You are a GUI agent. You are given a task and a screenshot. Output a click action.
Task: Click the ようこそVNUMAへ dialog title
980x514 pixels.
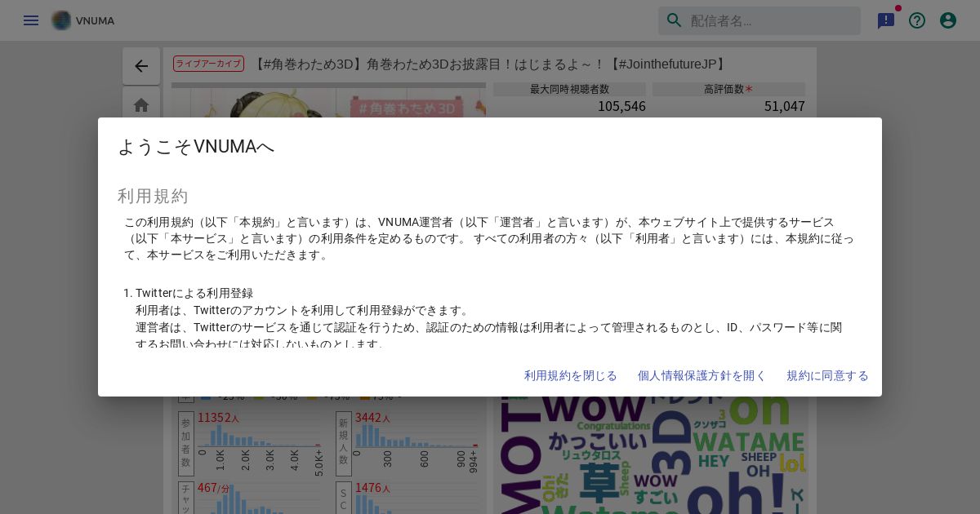pos(196,147)
